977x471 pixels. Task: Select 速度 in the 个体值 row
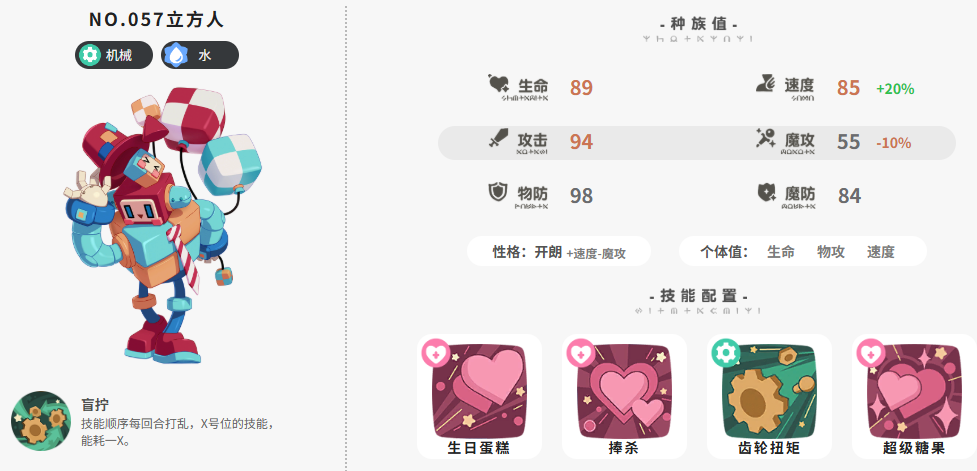click(x=880, y=252)
